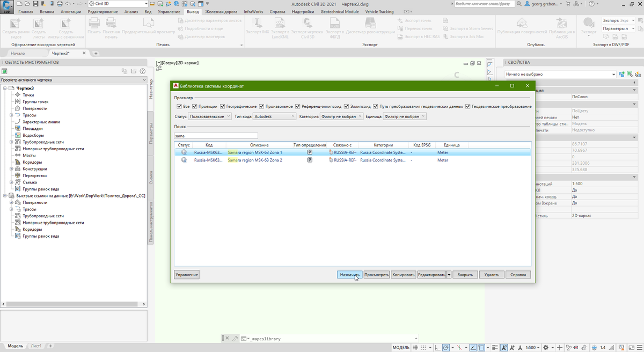This screenshot has height=352, width=644.
Task: Sort by the Описание column header
Action: coord(259,145)
